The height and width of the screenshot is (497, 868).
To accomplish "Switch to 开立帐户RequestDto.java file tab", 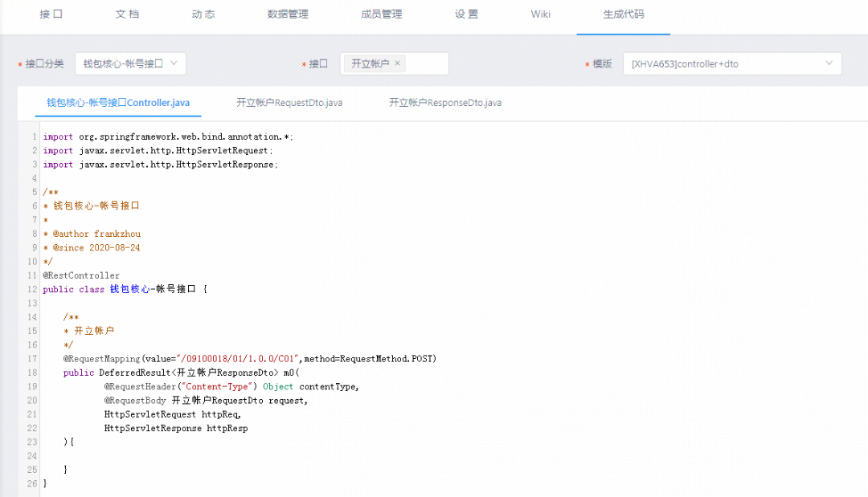I will pos(289,102).
